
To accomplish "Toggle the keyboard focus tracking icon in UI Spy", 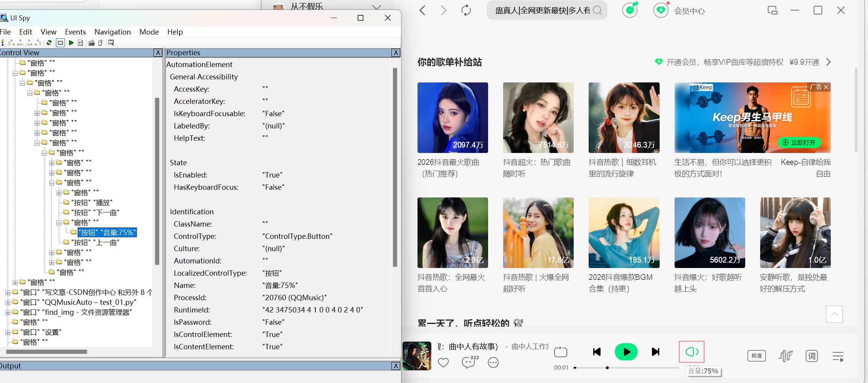I will click(x=91, y=43).
